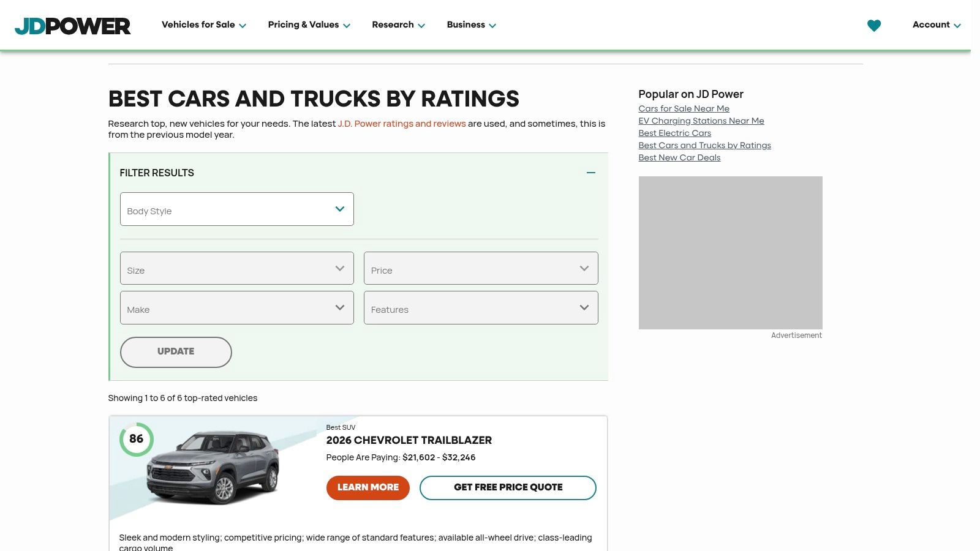980x551 pixels.
Task: Open the Account menu
Action: click(x=937, y=25)
